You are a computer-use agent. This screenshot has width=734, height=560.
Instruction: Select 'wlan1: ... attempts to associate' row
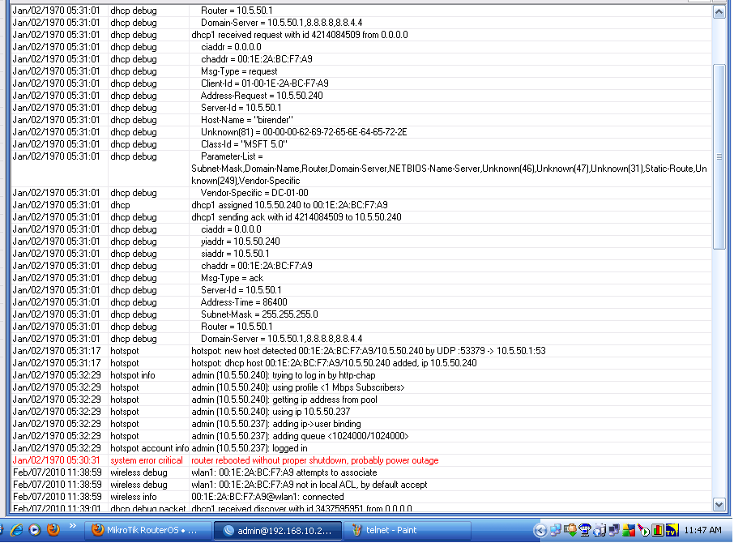click(x=361, y=473)
